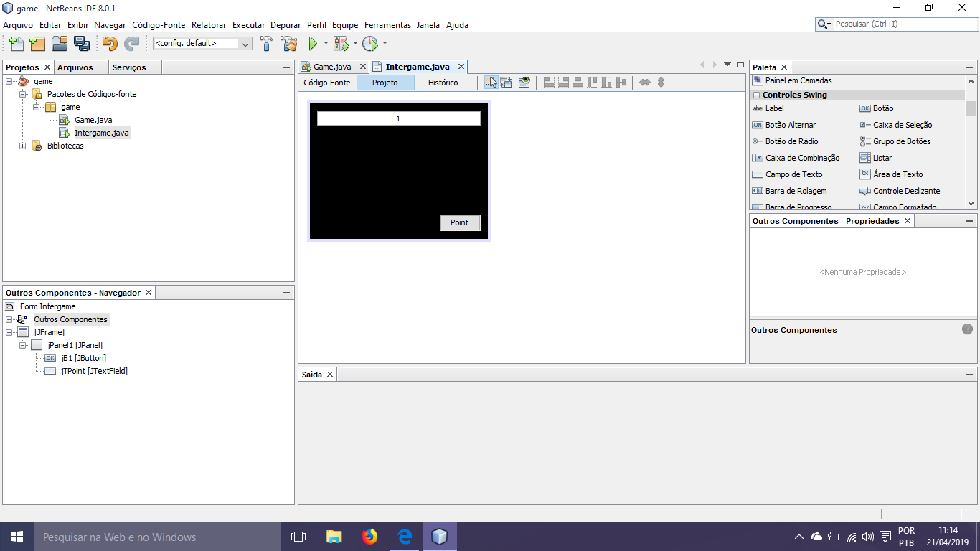Expand the Bibliotecas tree node
Image resolution: width=980 pixels, height=551 pixels.
23,146
